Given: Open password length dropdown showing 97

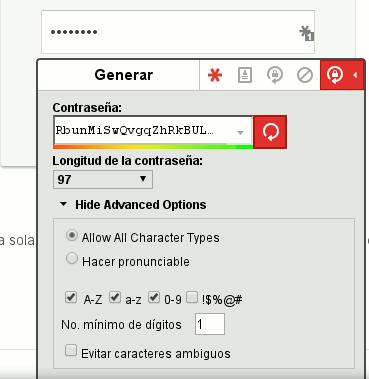Looking at the screenshot, I should [x=103, y=179].
